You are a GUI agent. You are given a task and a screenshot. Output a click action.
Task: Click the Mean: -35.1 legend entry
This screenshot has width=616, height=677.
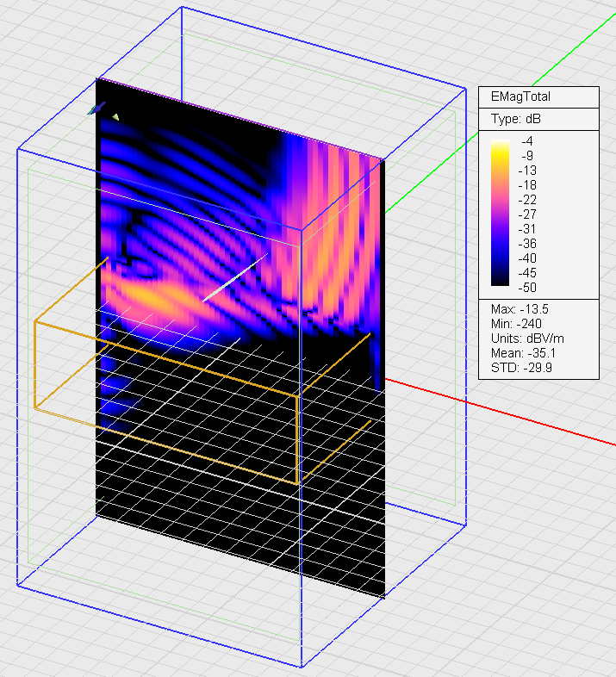coord(519,353)
